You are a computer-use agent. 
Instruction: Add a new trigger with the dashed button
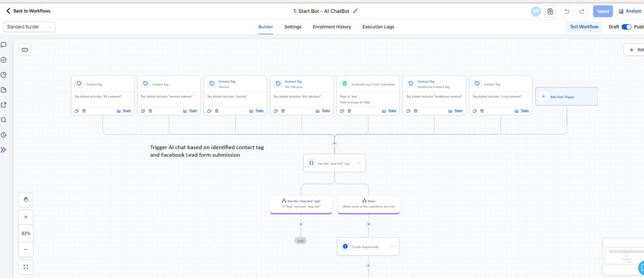coord(567,96)
